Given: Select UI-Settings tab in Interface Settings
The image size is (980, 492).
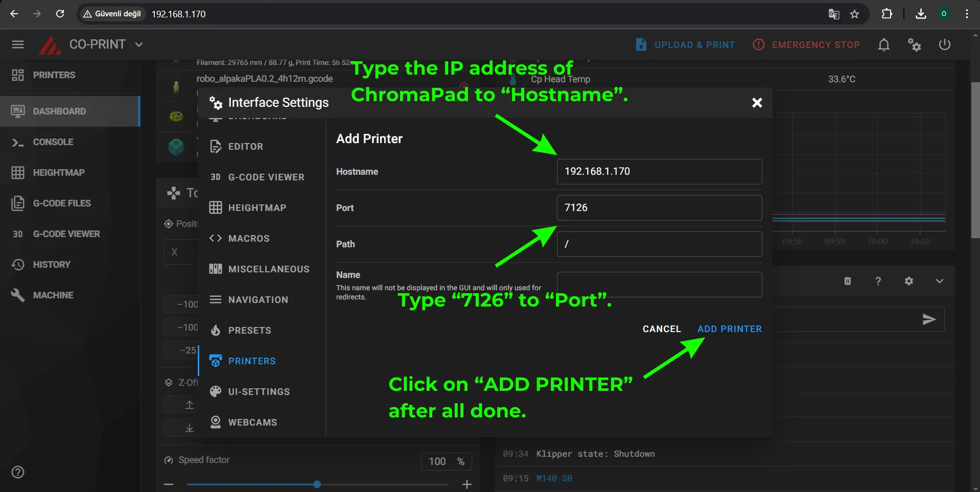Looking at the screenshot, I should click(x=262, y=392).
